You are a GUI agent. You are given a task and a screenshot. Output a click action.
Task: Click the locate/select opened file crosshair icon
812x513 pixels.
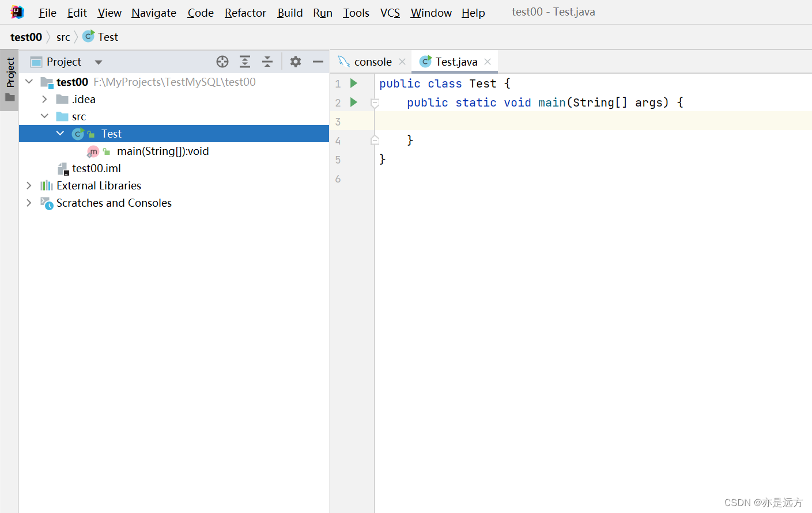click(222, 62)
